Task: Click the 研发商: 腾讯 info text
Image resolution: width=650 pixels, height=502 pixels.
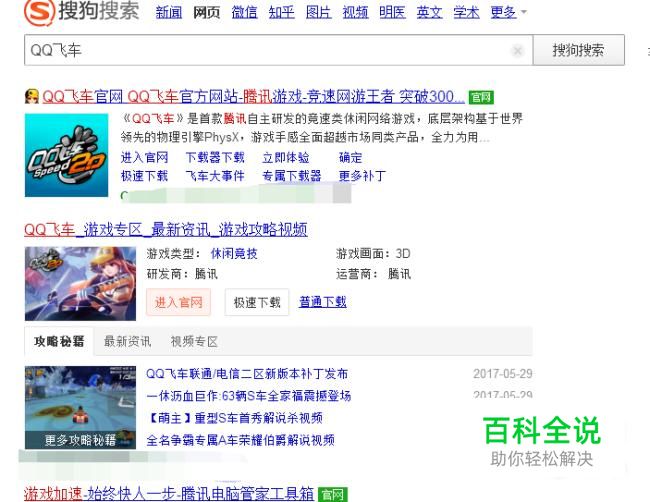Action: click(182, 274)
